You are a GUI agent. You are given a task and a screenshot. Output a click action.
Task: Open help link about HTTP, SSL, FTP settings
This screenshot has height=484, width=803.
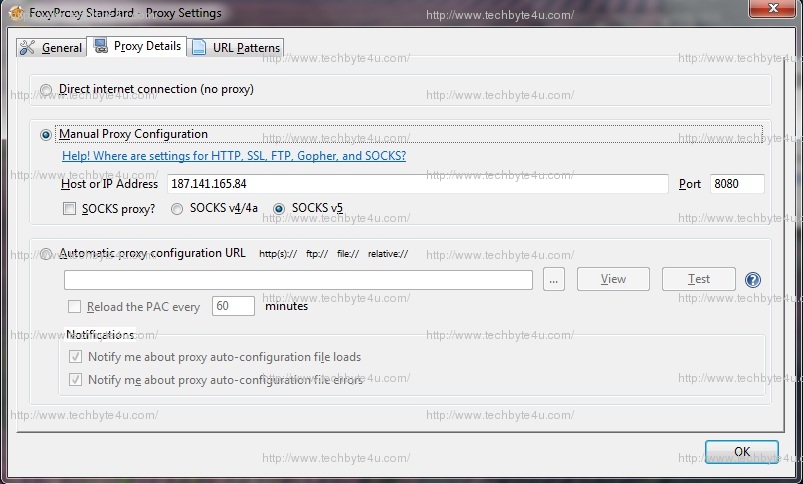tap(234, 156)
